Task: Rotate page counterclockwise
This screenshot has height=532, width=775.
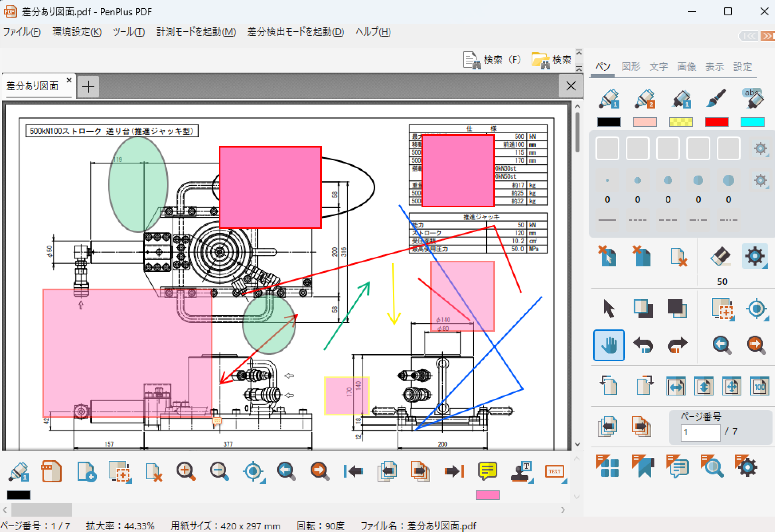Action: [x=609, y=385]
